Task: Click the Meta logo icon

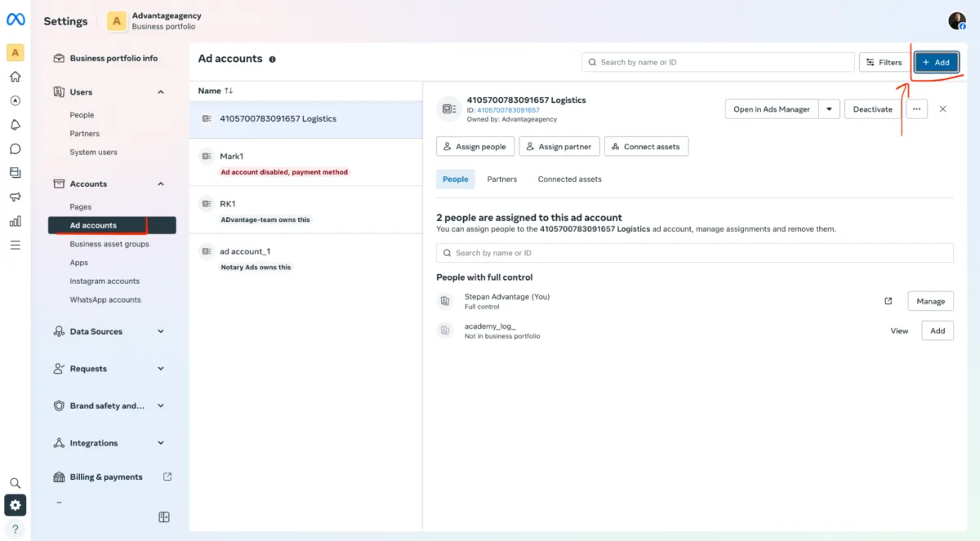Action: pos(16,20)
